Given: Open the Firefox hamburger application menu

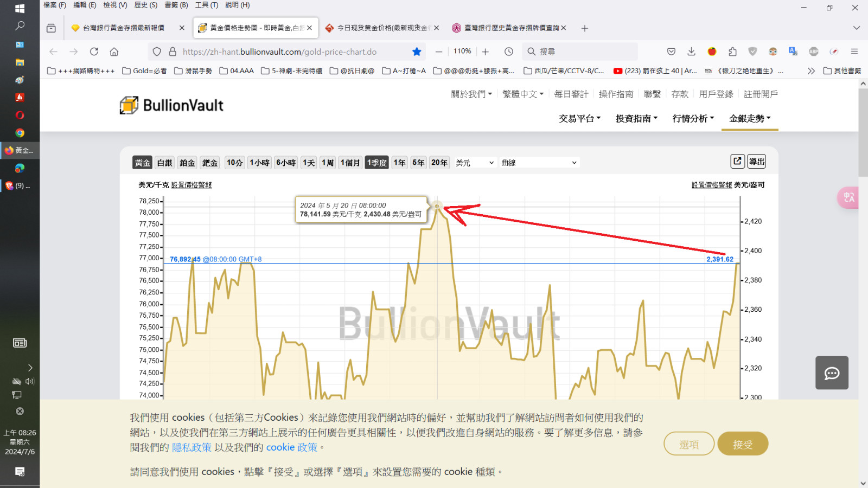Looking at the screenshot, I should [854, 52].
